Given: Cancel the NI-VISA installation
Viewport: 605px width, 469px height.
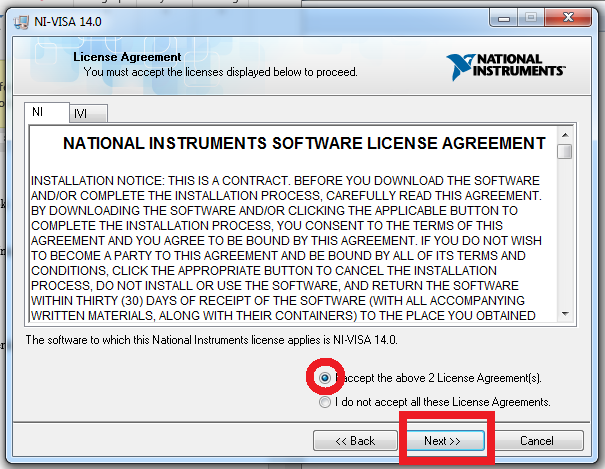Looking at the screenshot, I should [x=537, y=440].
